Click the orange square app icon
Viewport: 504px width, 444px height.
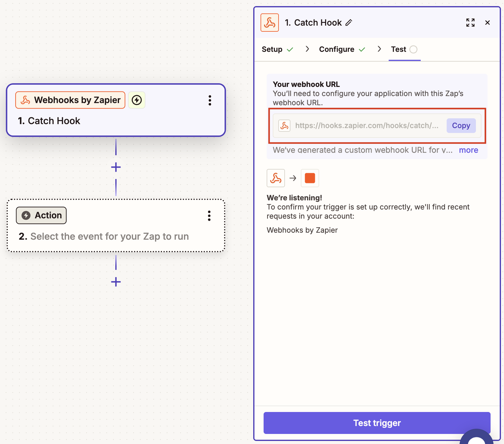310,178
